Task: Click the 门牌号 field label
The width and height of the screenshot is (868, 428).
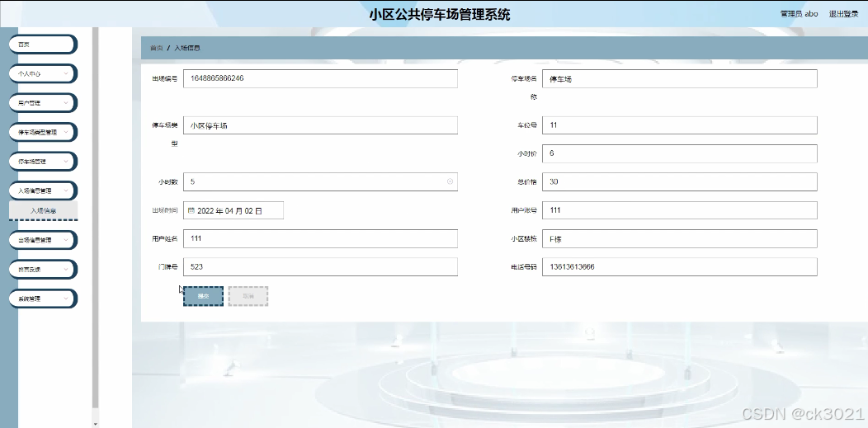Action: click(x=167, y=266)
